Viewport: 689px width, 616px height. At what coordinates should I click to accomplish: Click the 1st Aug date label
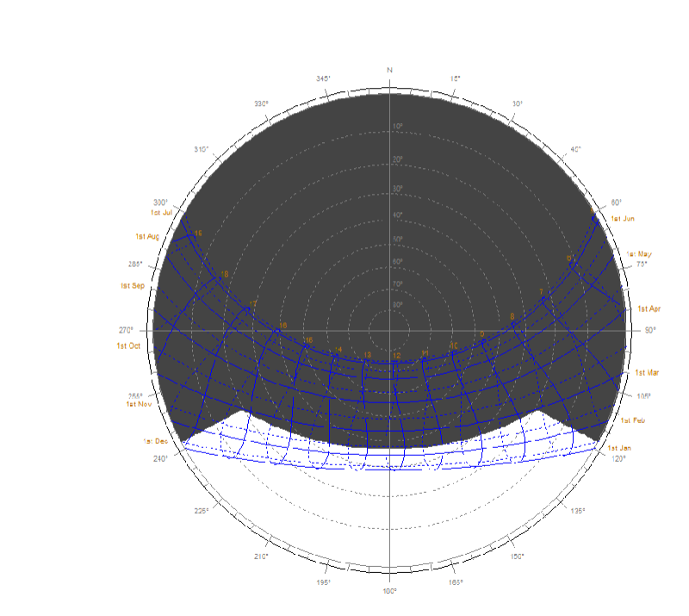[146, 236]
